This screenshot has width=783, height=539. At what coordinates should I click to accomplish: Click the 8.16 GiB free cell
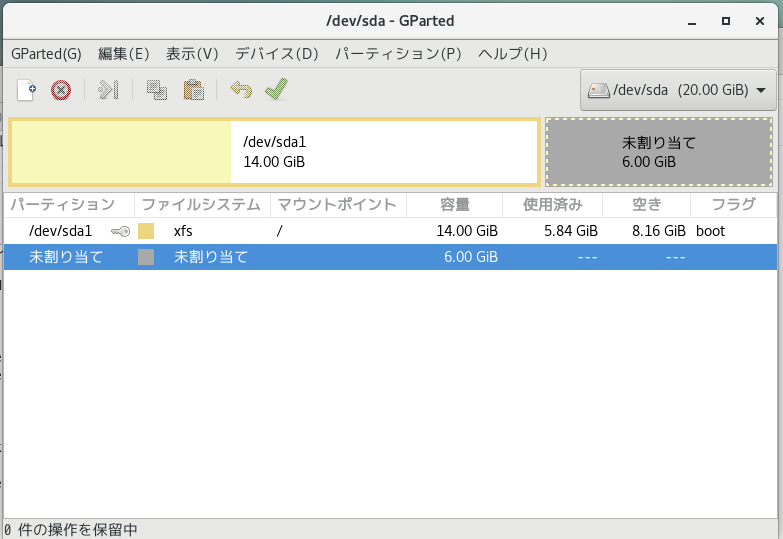(x=658, y=231)
